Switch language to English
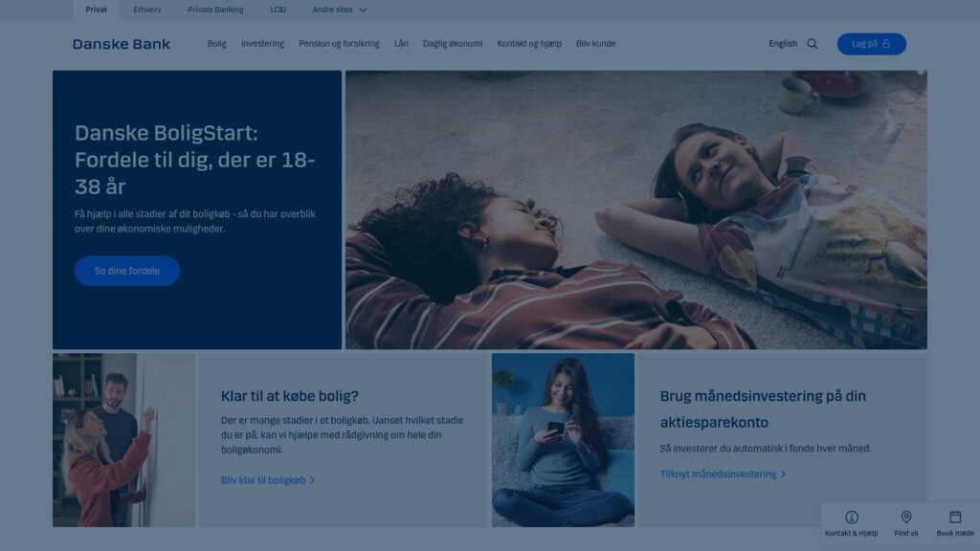Screen dimensions: 980x551 click(783, 44)
